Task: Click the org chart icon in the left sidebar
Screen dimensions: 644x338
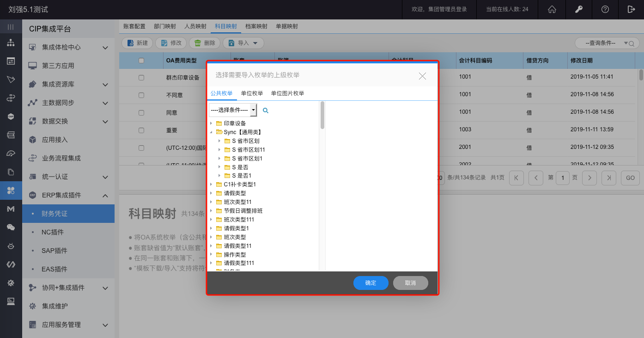Action: coord(11,43)
